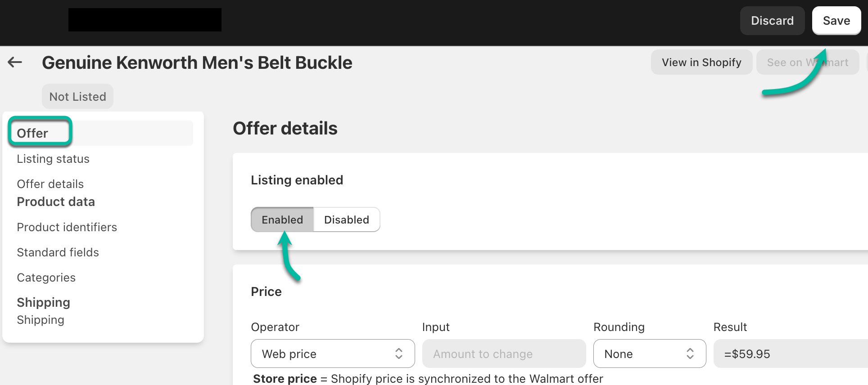Expand the Rounding None dropdown
The width and height of the screenshot is (868, 385).
(x=650, y=354)
